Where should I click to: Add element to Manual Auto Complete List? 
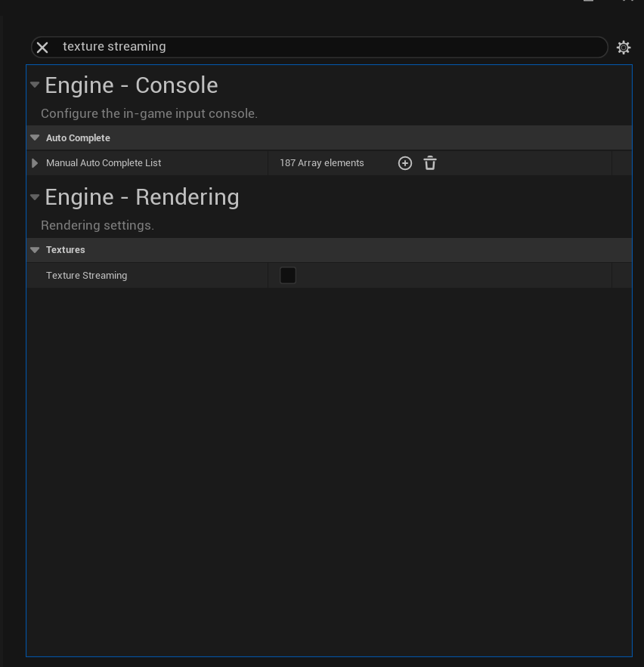[x=405, y=163]
